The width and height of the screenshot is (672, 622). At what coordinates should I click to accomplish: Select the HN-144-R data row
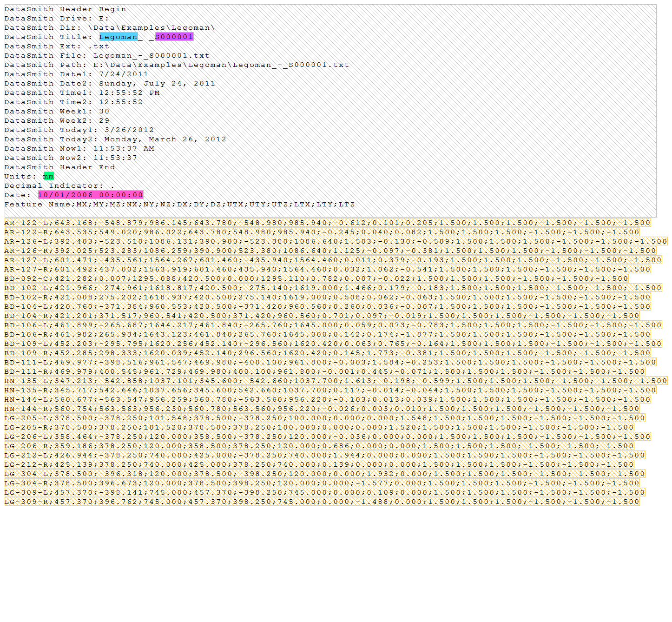tap(322, 409)
